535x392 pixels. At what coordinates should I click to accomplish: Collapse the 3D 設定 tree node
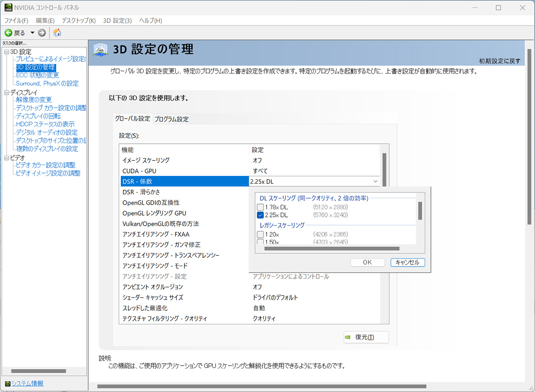[x=6, y=52]
